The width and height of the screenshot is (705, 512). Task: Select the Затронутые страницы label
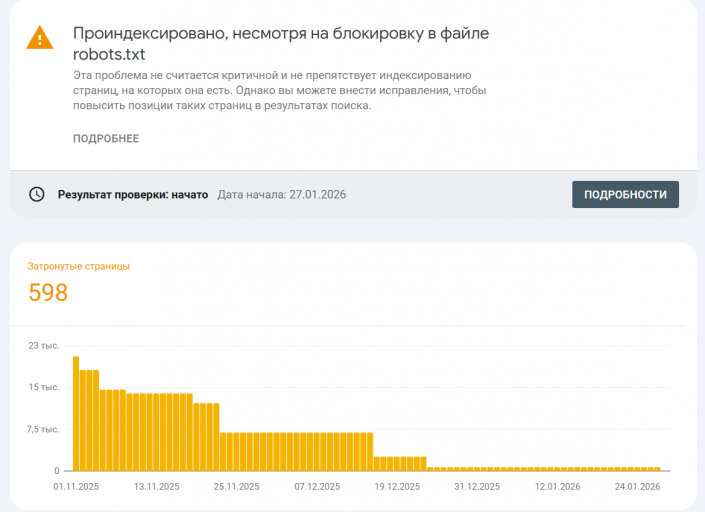point(79,266)
